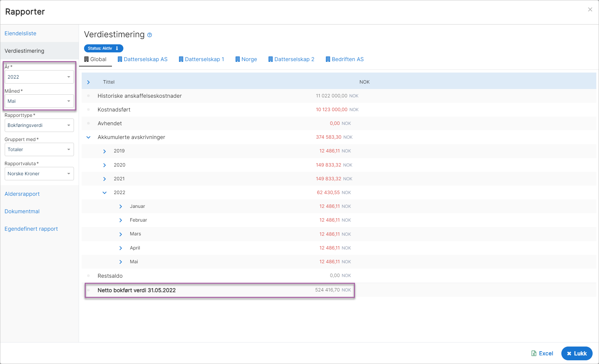Click the Tittel column header
599x364 pixels.
point(109,82)
